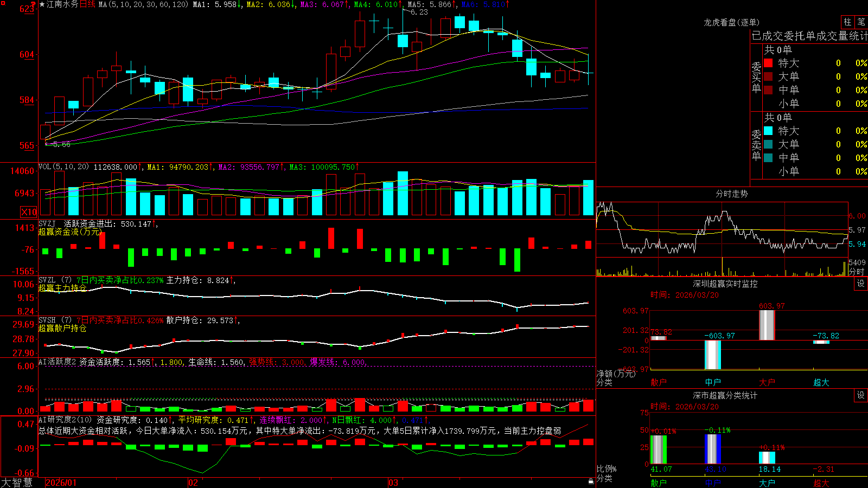Click the SVZJ indicator name
Image resolution: width=868 pixels, height=488 pixels.
[47, 223]
